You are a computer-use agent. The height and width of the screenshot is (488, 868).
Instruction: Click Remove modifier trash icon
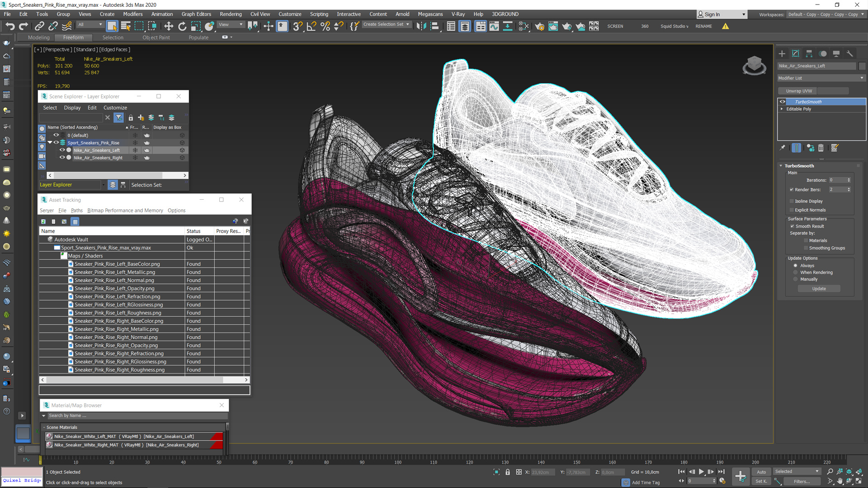821,148
